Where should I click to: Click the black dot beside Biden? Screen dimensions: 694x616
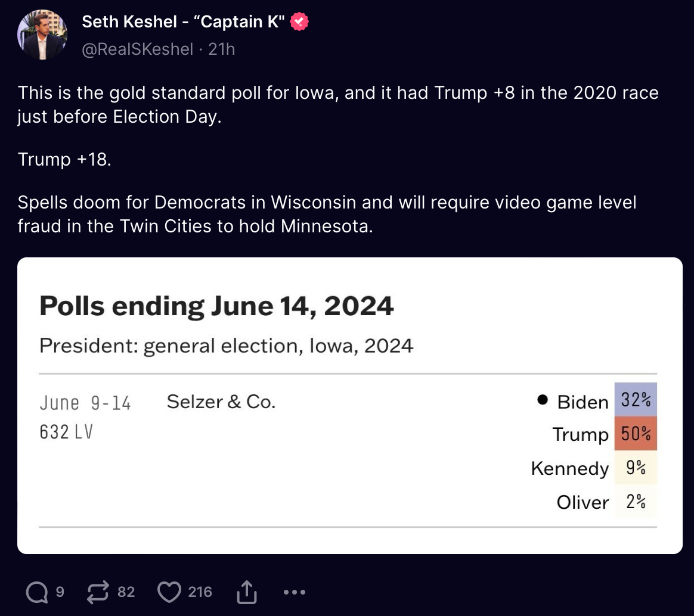543,400
